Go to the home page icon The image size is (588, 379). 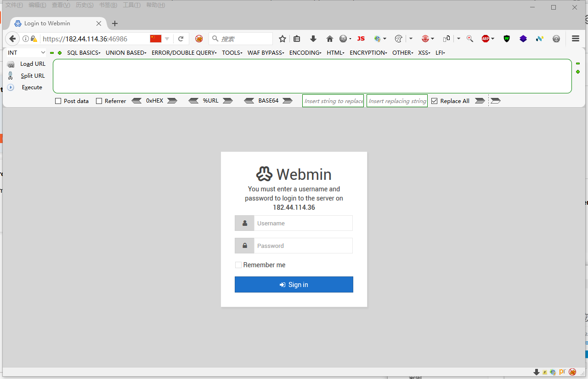[x=329, y=39]
